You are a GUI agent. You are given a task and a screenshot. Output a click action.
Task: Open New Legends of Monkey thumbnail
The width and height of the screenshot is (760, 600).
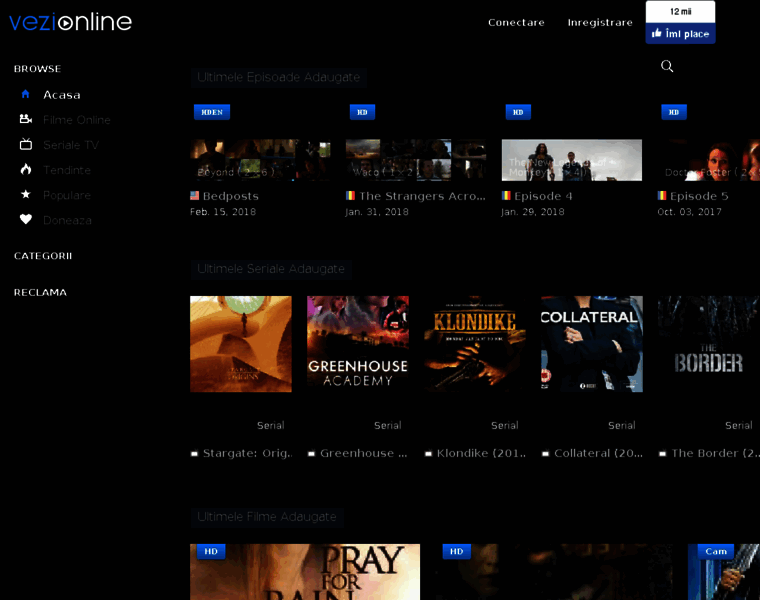coord(572,160)
